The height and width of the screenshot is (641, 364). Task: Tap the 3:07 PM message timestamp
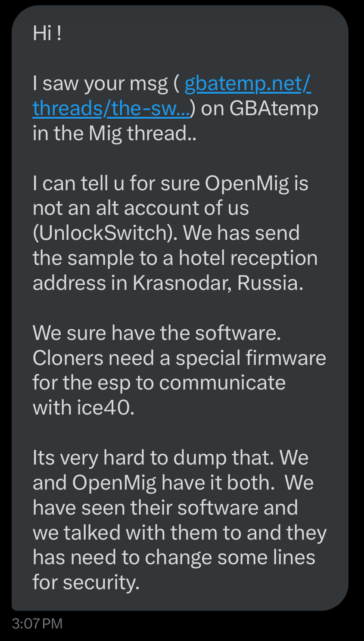click(x=37, y=624)
